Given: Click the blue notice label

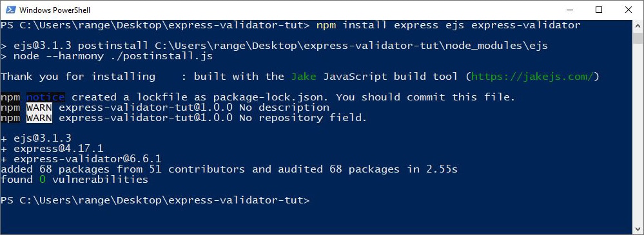Looking at the screenshot, I should coord(45,97).
